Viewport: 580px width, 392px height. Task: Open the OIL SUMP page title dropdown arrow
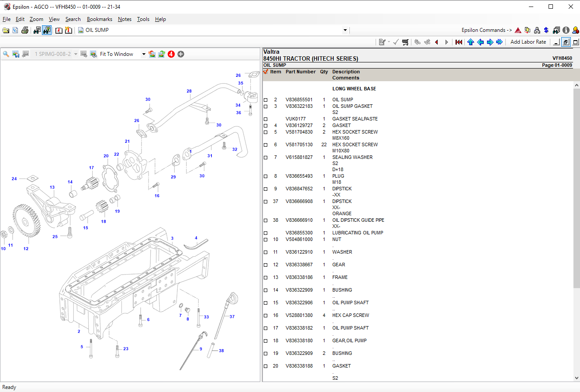tap(345, 30)
